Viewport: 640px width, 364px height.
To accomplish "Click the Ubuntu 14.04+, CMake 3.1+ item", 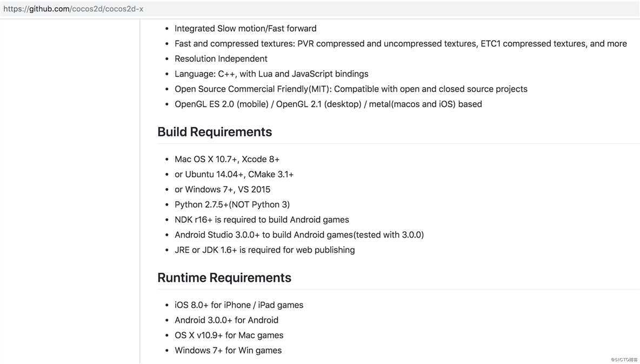I will pyautogui.click(x=234, y=174).
